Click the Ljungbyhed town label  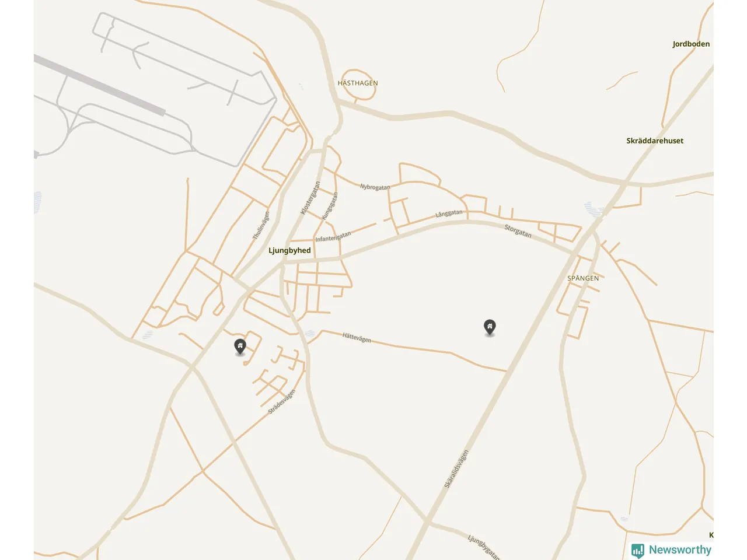289,250
